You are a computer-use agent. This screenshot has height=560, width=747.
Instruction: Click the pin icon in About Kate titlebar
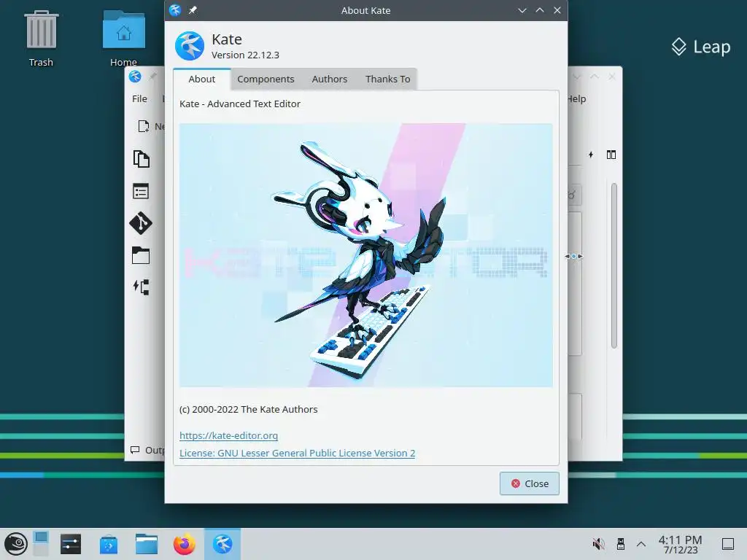click(193, 10)
